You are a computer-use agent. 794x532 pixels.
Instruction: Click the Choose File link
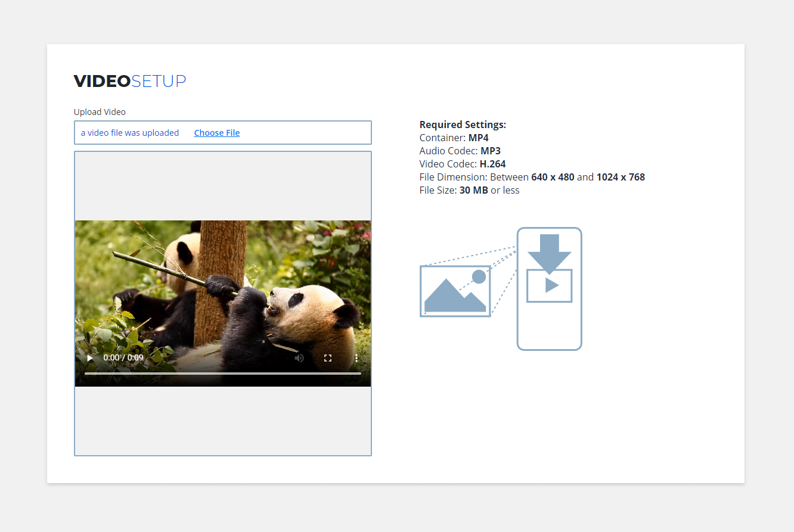tap(217, 133)
